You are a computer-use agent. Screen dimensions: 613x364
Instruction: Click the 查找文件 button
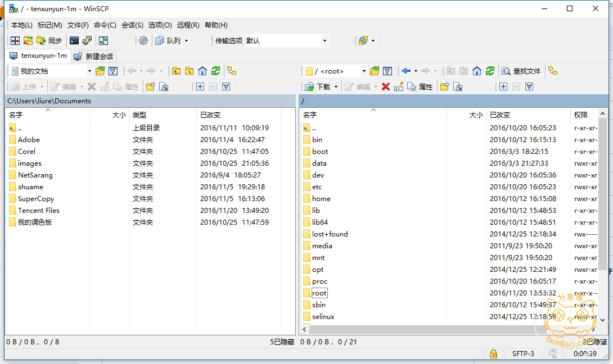pos(521,71)
